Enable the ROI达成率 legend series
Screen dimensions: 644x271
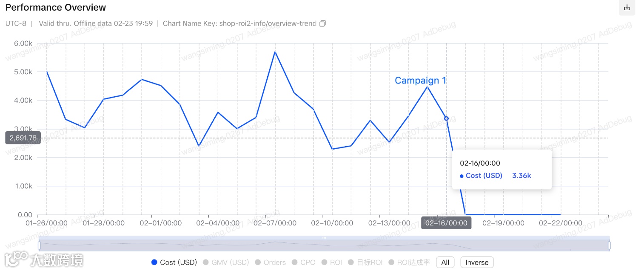(x=409, y=262)
